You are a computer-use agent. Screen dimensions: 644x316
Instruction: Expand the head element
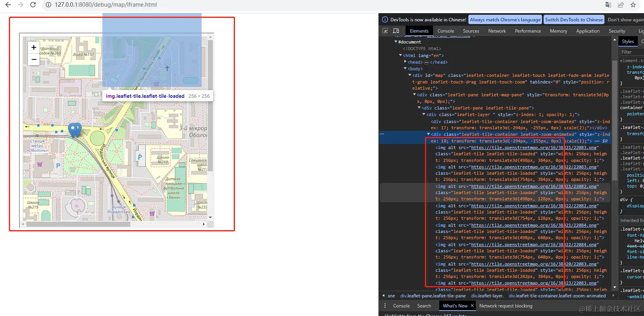[405, 62]
